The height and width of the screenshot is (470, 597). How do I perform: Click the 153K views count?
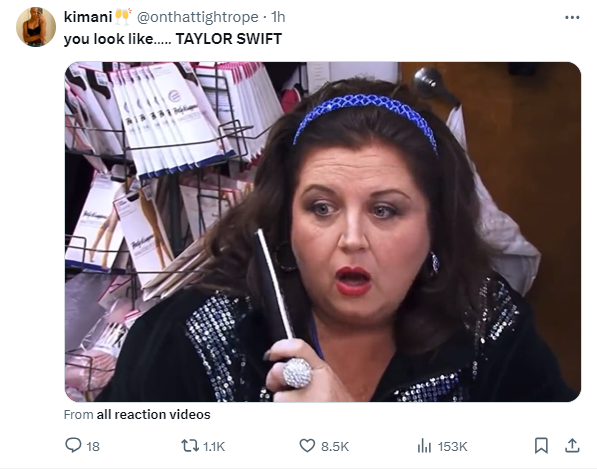tap(452, 446)
